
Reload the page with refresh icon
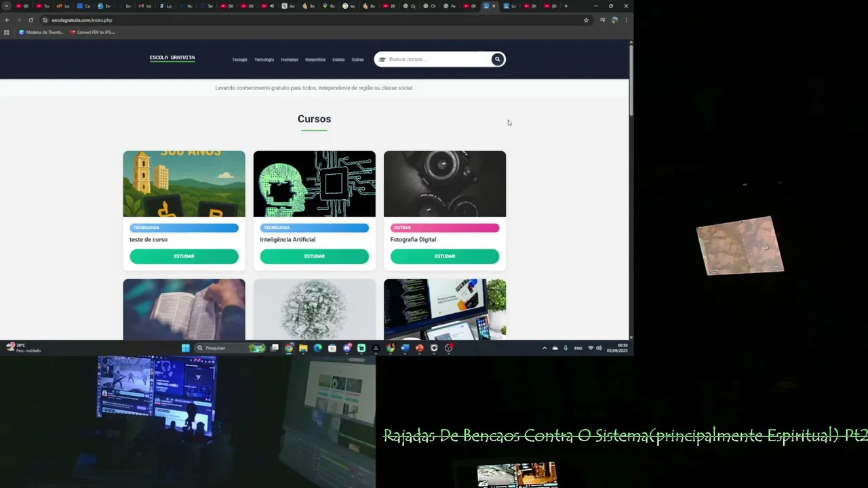point(31,20)
